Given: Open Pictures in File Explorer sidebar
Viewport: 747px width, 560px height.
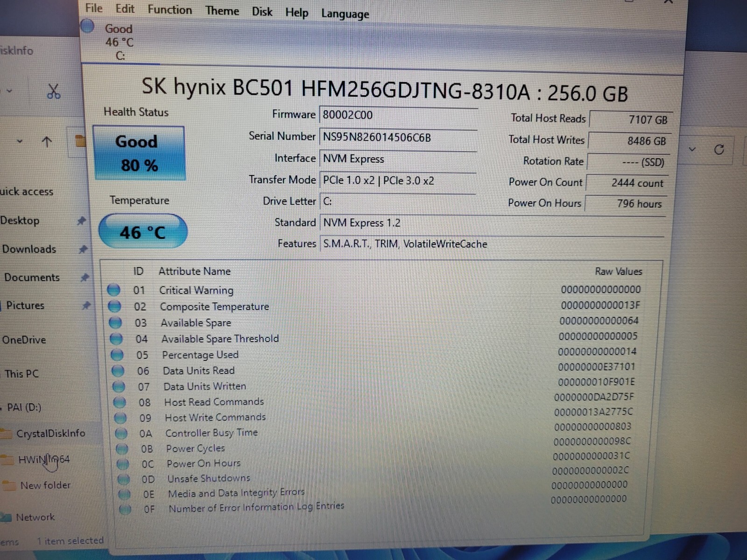Looking at the screenshot, I should [25, 306].
